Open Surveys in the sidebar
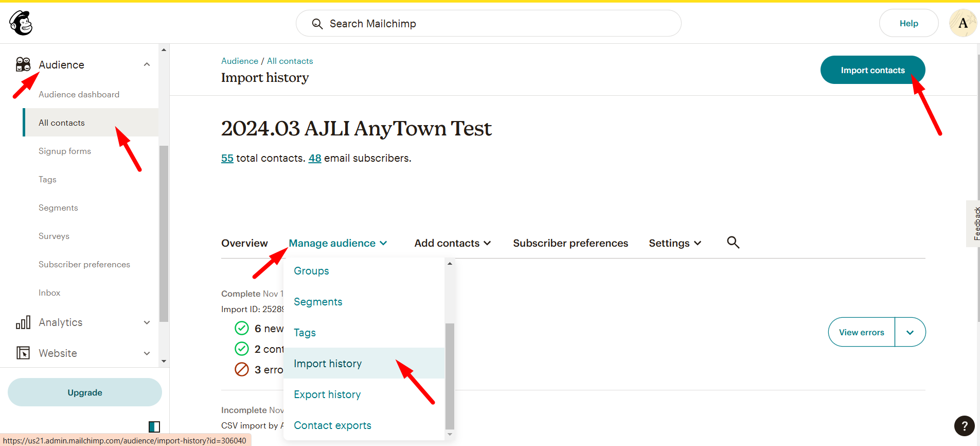This screenshot has height=446, width=980. pyautogui.click(x=54, y=236)
